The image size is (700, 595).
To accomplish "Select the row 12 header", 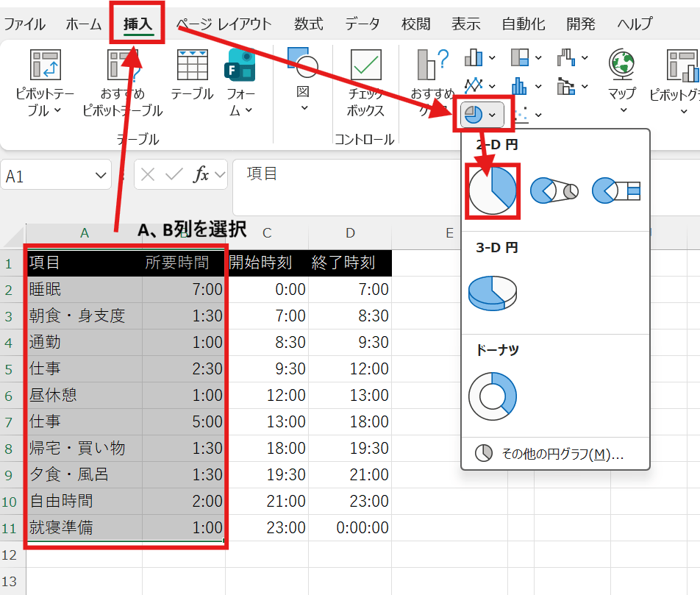I will point(12,554).
